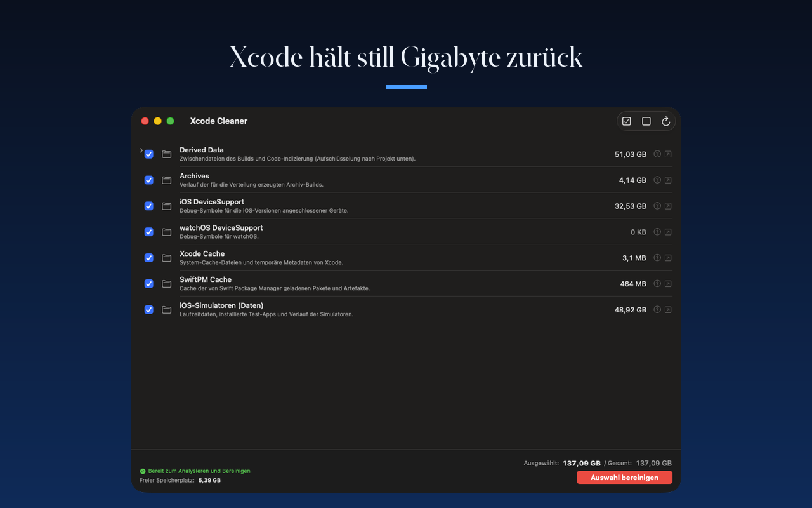Click the Xcode Cleaner window title
The height and width of the screenshot is (508, 812).
219,121
